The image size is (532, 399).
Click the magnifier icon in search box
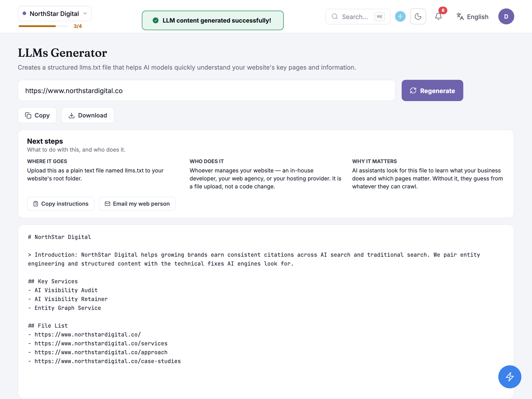(x=334, y=17)
